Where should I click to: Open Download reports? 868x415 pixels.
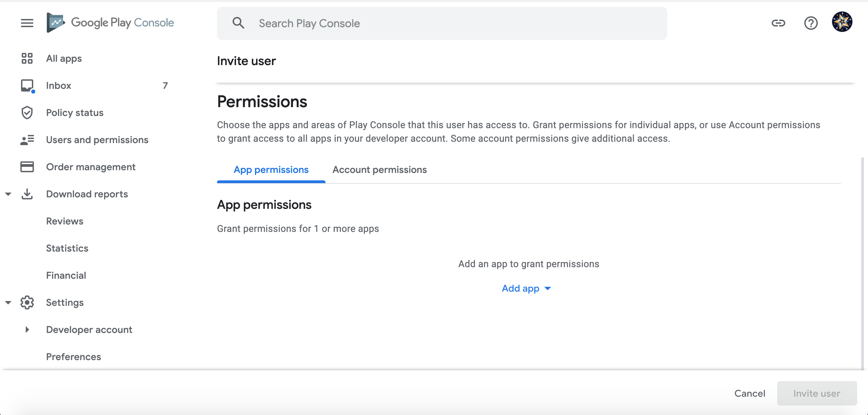[x=87, y=194]
